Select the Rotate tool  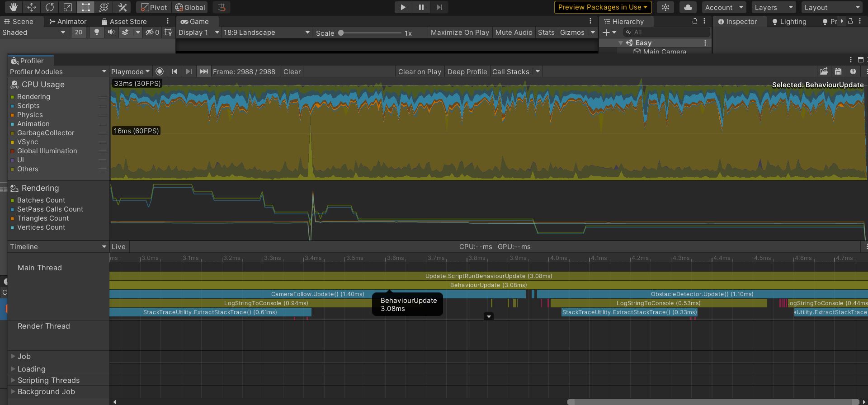click(x=50, y=7)
